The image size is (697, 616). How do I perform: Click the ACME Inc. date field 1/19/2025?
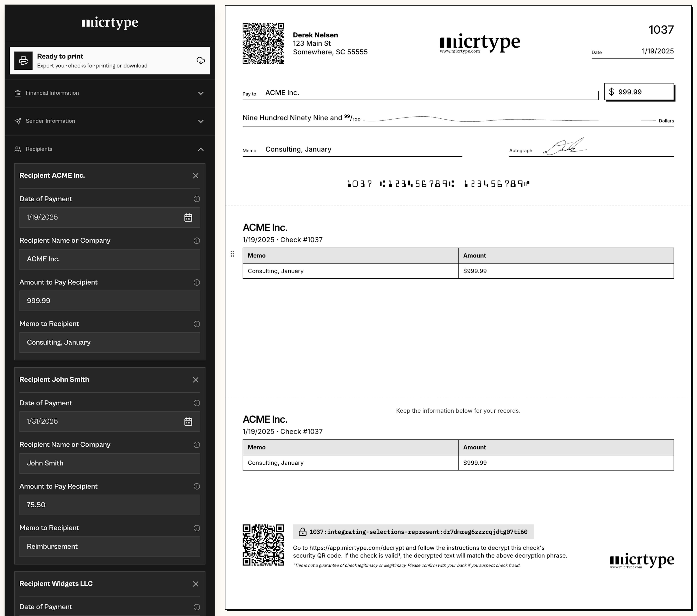click(x=110, y=218)
